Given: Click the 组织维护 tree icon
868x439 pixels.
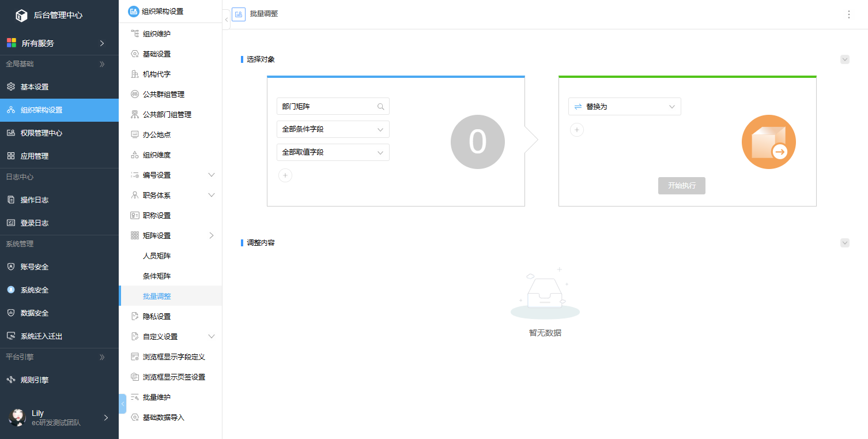Looking at the screenshot, I should click(135, 34).
